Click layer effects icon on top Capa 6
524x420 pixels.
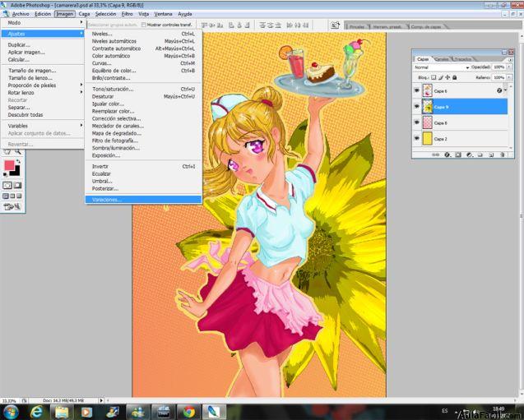click(499, 90)
